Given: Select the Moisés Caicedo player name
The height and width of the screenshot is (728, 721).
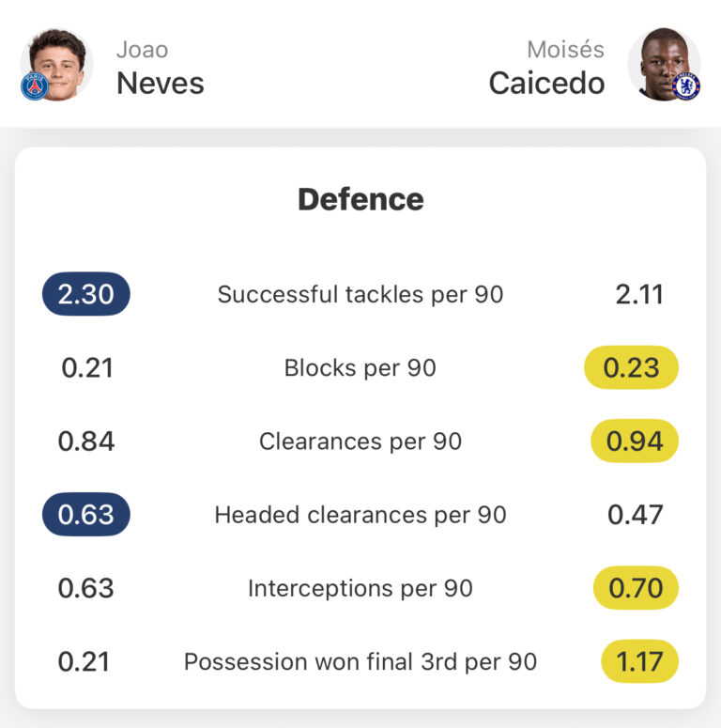Looking at the screenshot, I should 547,70.
